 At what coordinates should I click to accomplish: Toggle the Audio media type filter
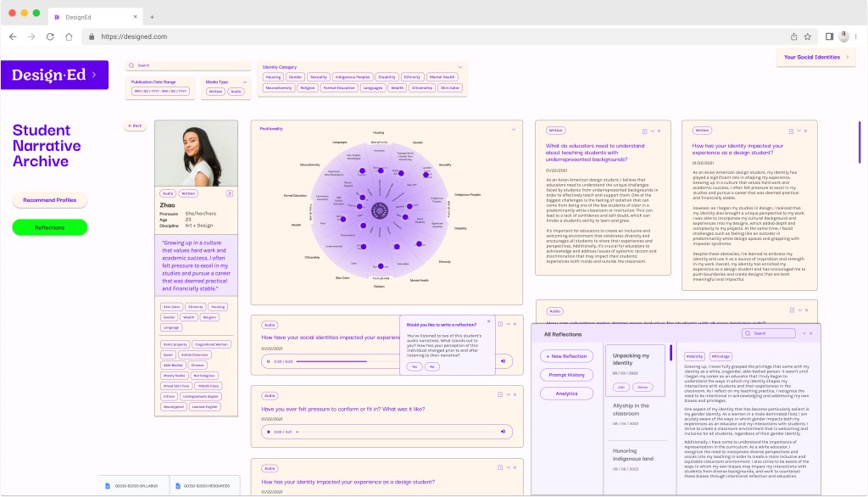pyautogui.click(x=236, y=91)
